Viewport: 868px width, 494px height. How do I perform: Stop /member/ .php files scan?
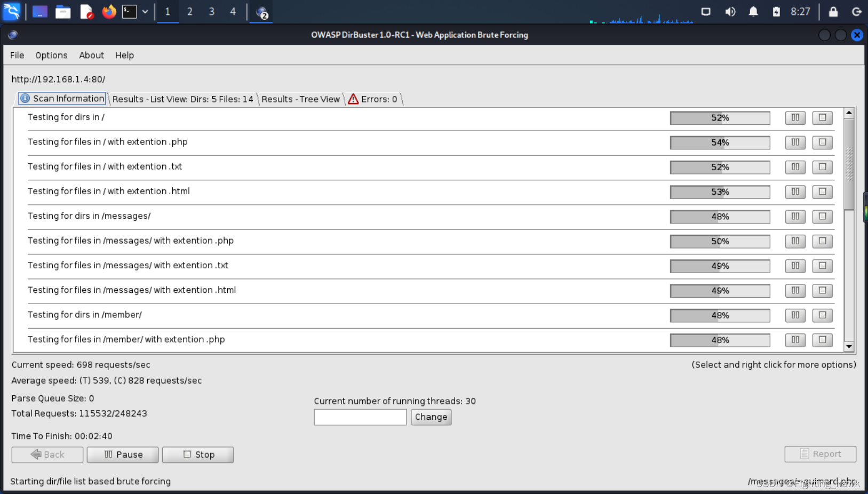[x=822, y=340]
